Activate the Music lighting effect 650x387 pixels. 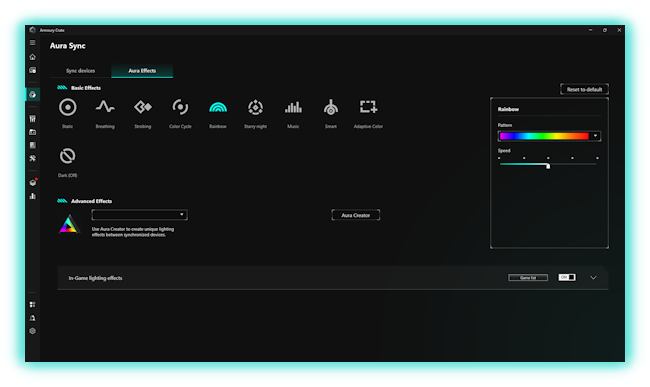tap(293, 107)
